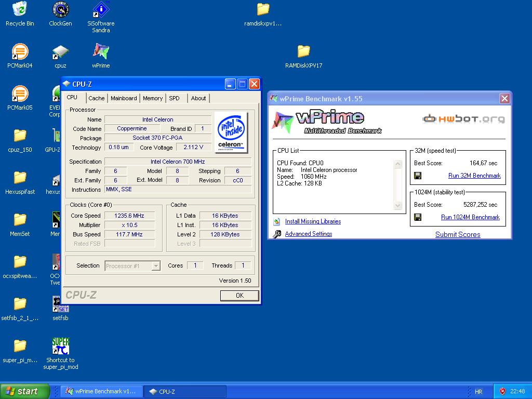The height and width of the screenshot is (399, 532).
Task: Click the taskbar clock showing 22:48
Action: (517, 392)
